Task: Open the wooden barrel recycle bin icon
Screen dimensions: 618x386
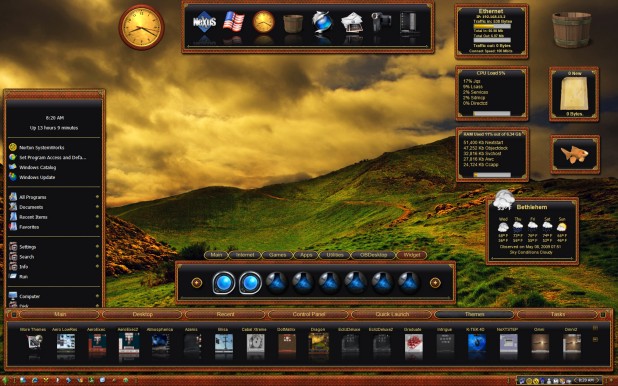Action: [x=571, y=30]
